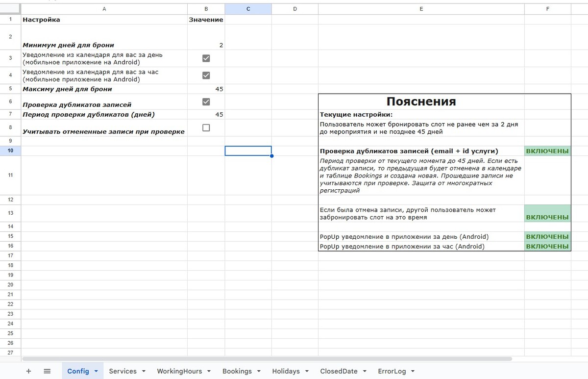This screenshot has height=379, width=588.
Task: Open the Bookings tab dropdown arrow
Action: point(259,372)
